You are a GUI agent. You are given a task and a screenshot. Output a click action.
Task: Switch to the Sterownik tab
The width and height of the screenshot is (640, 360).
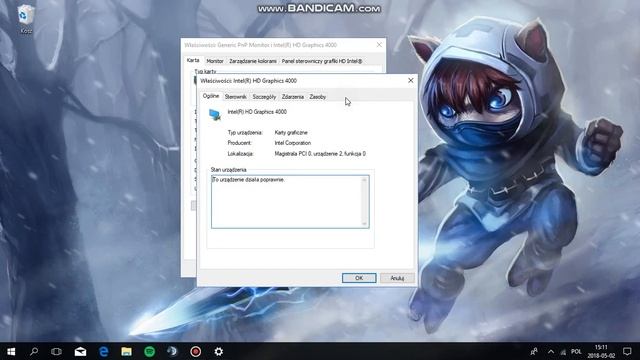click(236, 97)
